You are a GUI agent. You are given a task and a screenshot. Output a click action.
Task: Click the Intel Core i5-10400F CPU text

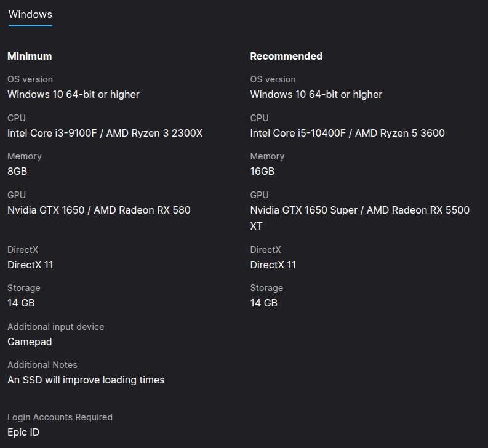(x=347, y=133)
